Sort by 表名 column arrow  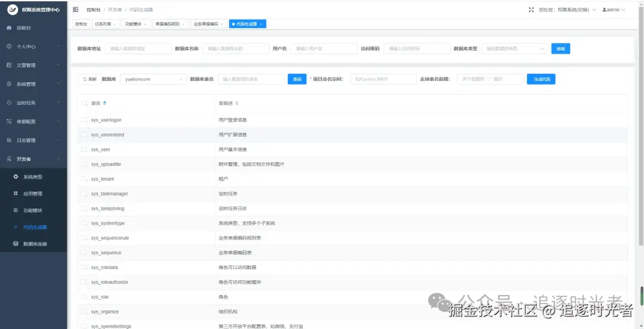point(105,103)
